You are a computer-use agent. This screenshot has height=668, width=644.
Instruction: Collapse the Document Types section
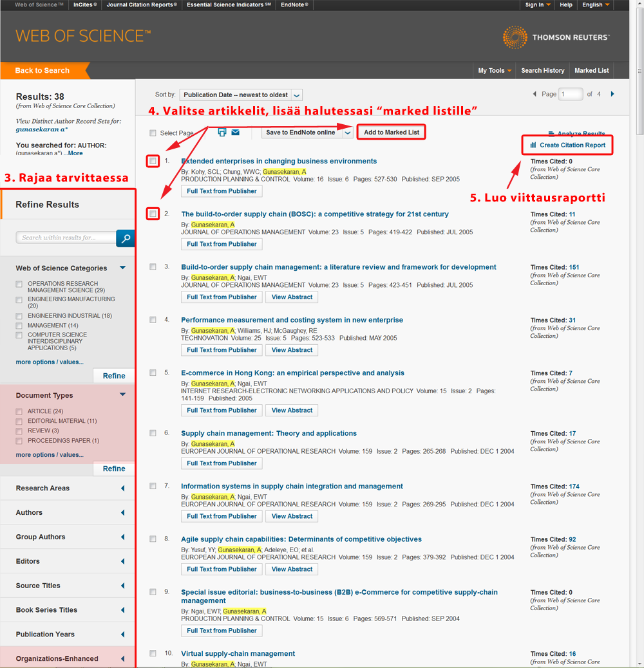(x=123, y=394)
